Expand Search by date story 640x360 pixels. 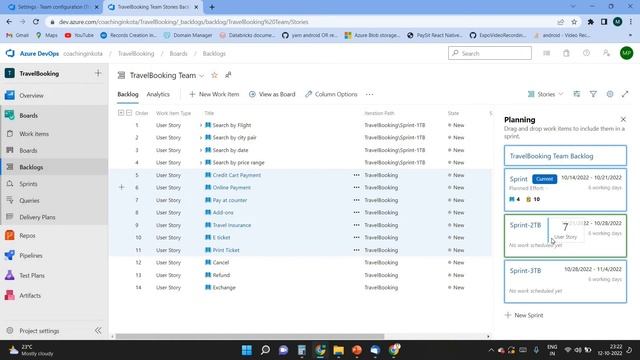(200, 150)
